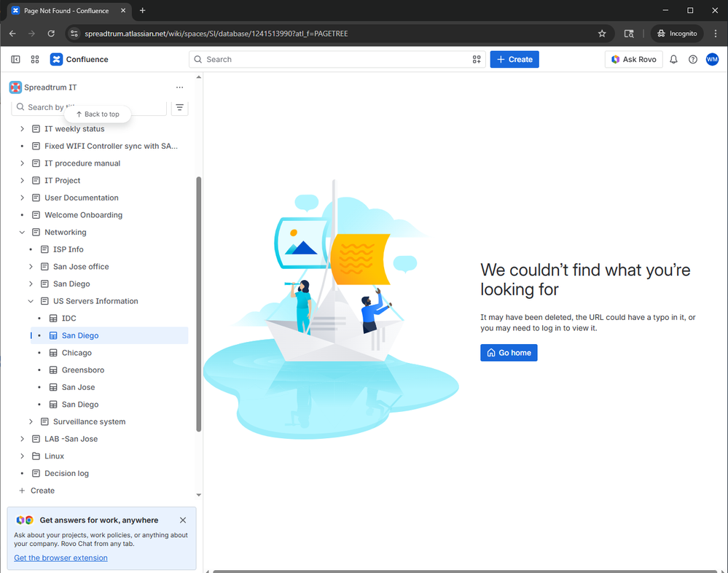728x573 pixels.
Task: Open Fixed WIFI Controller sync page
Action: [111, 147]
